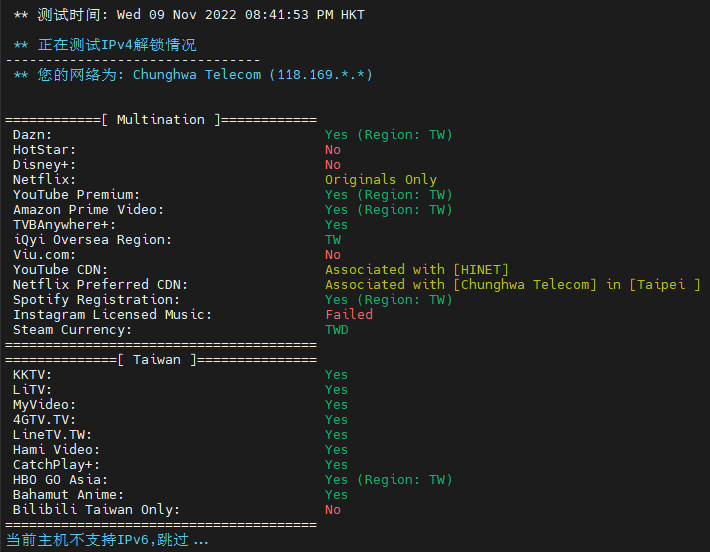Click the Multination section header
The width and height of the screenshot is (710, 552).
[x=160, y=120]
